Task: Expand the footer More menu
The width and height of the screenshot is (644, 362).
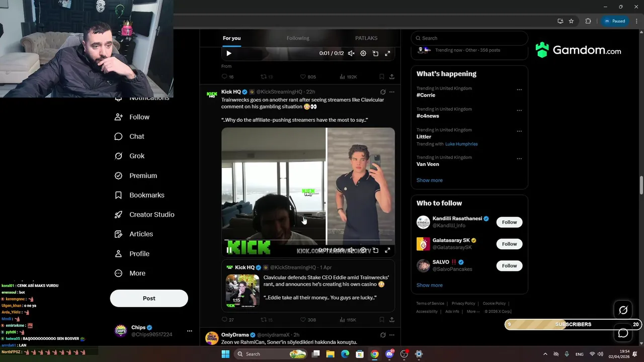Action: (472, 312)
